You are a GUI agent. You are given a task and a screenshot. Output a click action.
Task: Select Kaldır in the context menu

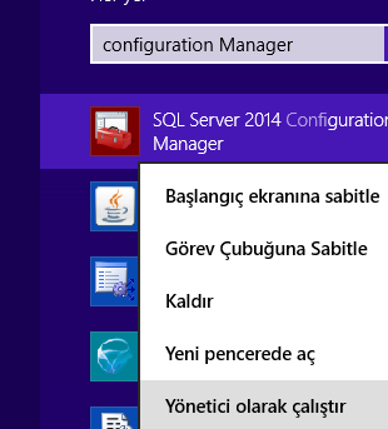(x=189, y=301)
